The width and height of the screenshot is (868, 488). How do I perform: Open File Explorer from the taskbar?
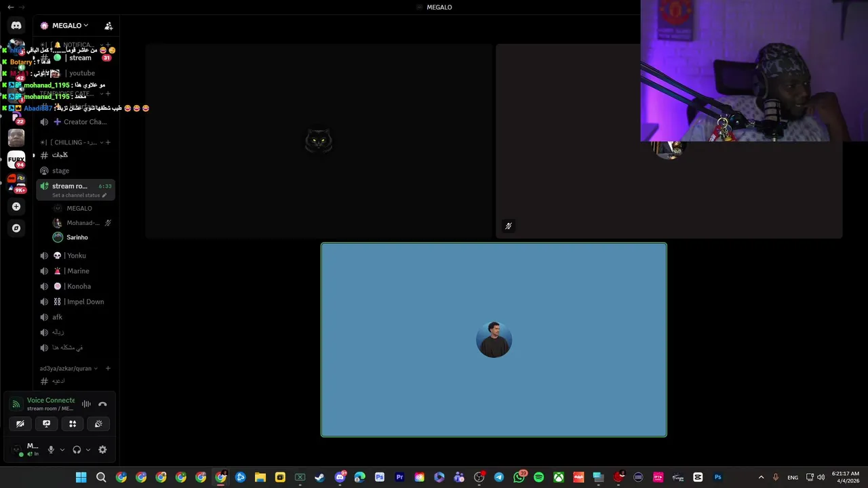(260, 477)
